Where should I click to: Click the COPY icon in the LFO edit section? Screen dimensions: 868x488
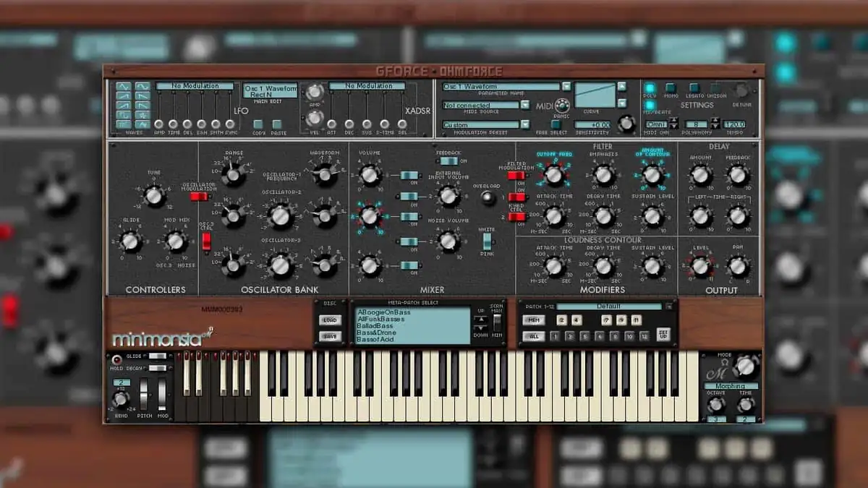point(259,125)
